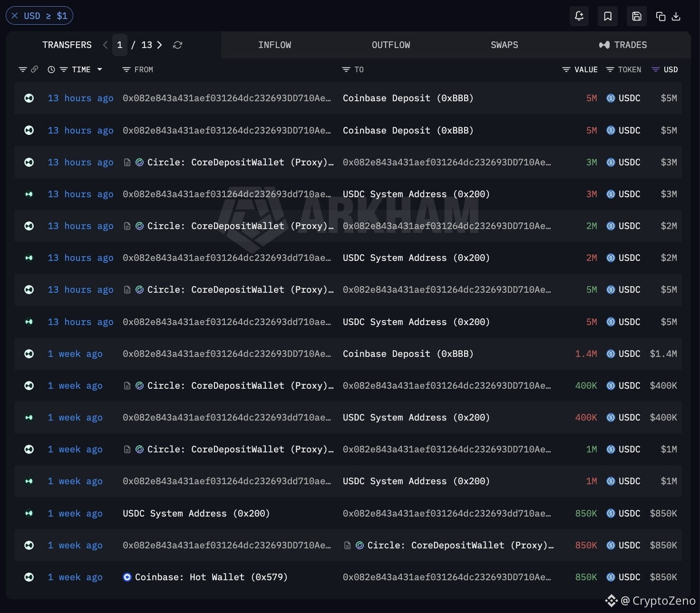Click the USDC token icon on the Hot Wallet row
Image resolution: width=700 pixels, height=613 pixels.
[x=611, y=577]
